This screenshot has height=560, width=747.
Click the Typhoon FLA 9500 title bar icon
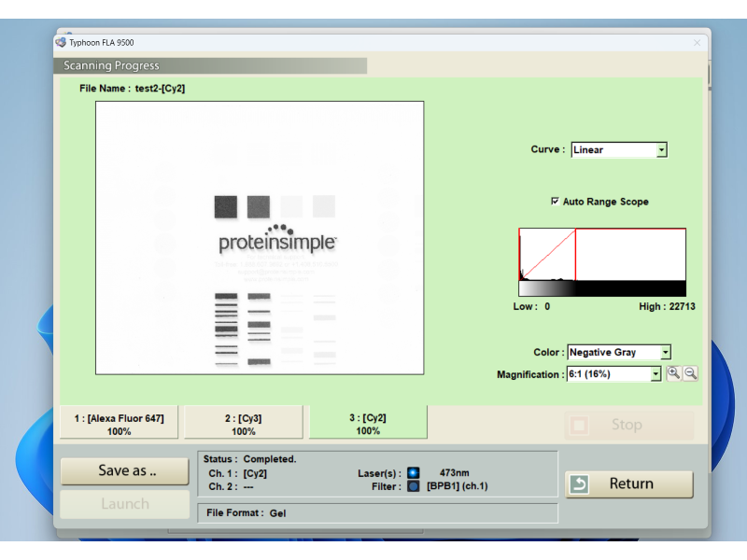[x=61, y=42]
